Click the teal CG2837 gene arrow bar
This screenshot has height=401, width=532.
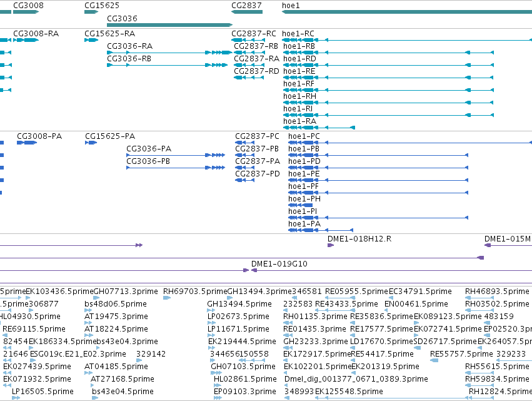click(247, 12)
